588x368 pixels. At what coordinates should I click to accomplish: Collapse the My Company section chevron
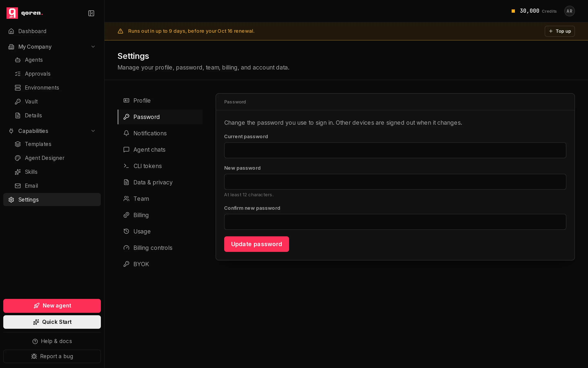click(93, 47)
